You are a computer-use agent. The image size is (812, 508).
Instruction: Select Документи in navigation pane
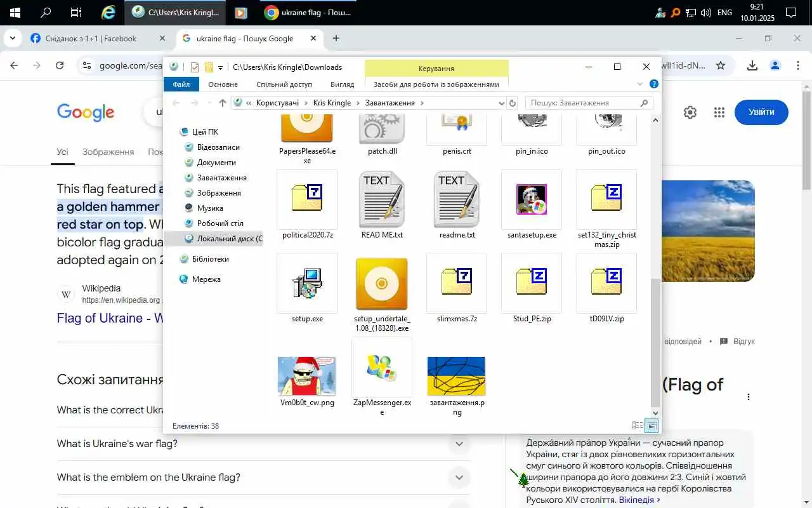click(216, 163)
